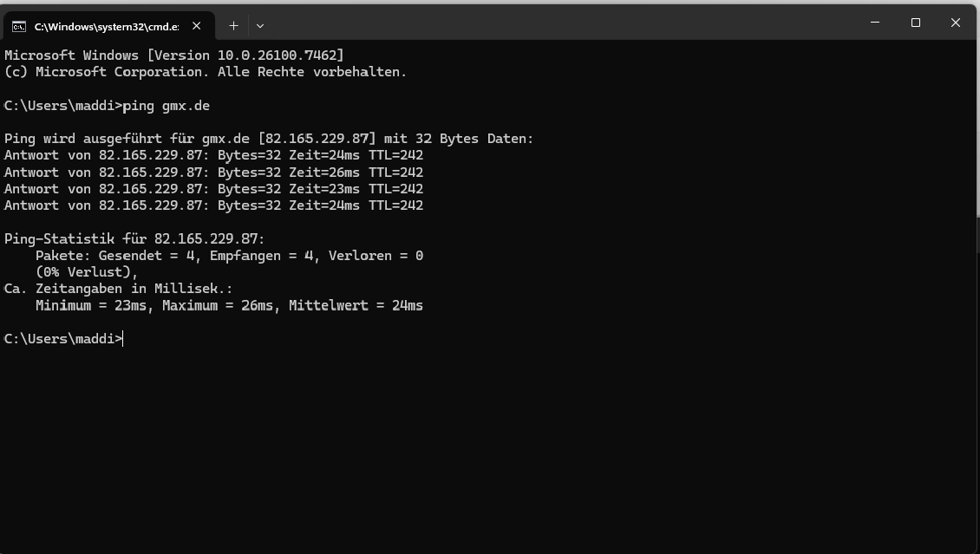This screenshot has height=554, width=980.
Task: Maximize the terminal window
Action: pyautogui.click(x=916, y=23)
